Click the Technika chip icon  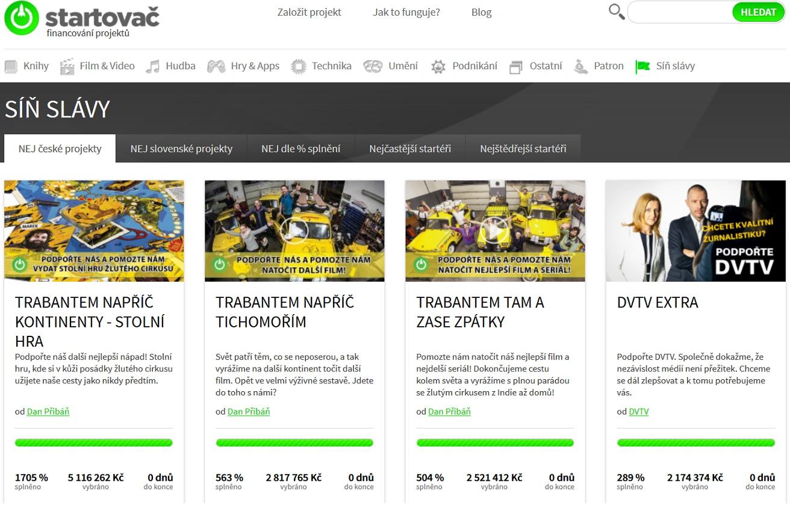pos(298,66)
